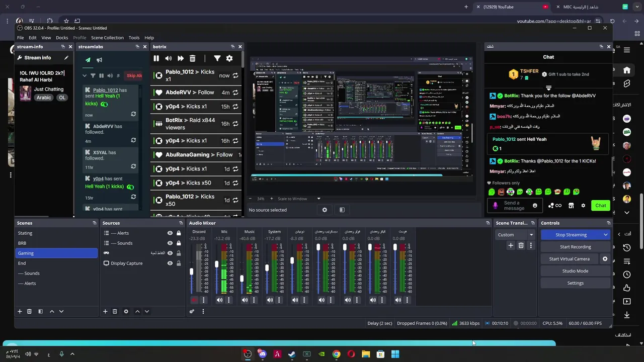644x362 pixels.
Task: Open botrix settings gear
Action: 229,58
